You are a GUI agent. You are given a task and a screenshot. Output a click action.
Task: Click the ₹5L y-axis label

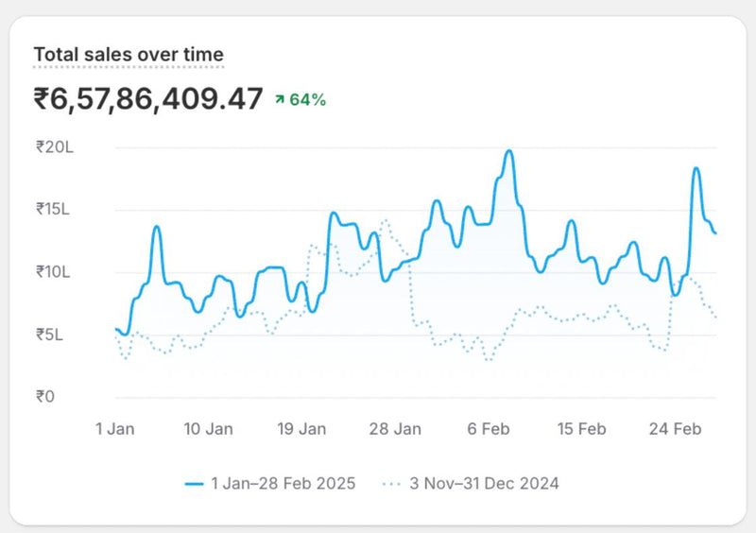click(x=52, y=335)
